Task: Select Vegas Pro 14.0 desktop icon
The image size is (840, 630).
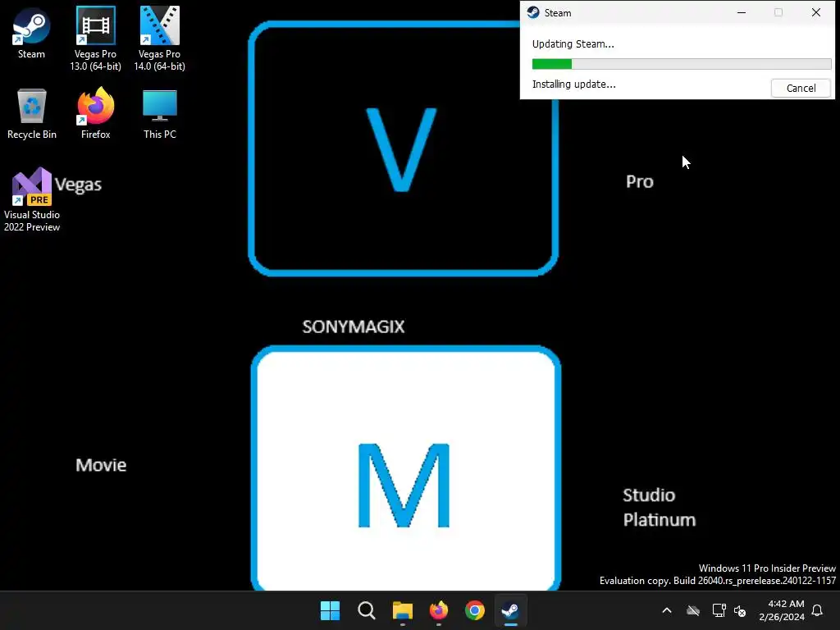Action: [x=160, y=39]
